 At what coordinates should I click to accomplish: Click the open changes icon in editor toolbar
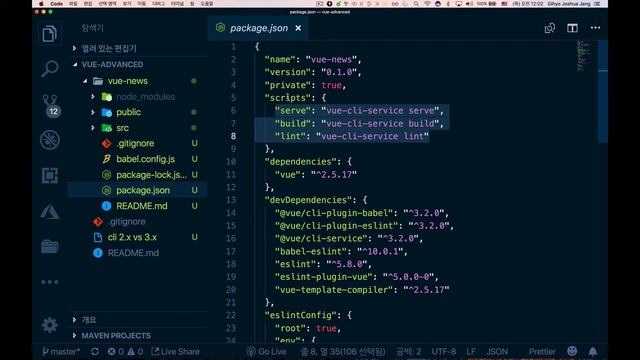tap(550, 28)
